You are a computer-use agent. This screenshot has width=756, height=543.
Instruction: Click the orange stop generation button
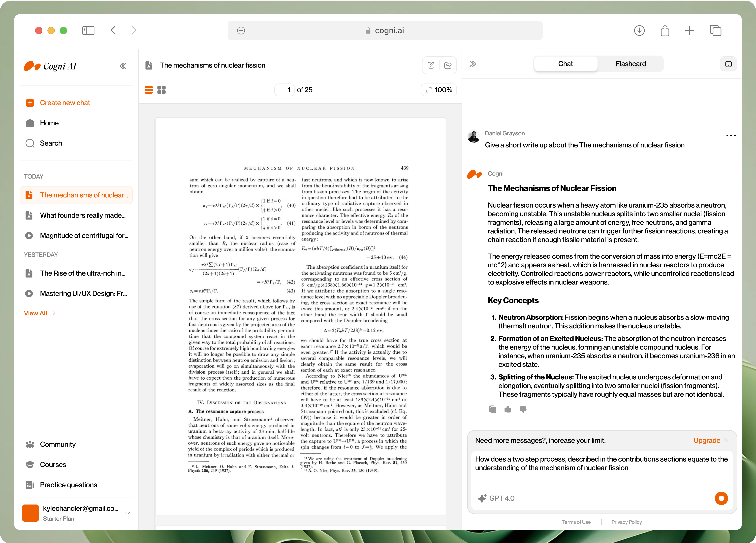[x=721, y=499]
